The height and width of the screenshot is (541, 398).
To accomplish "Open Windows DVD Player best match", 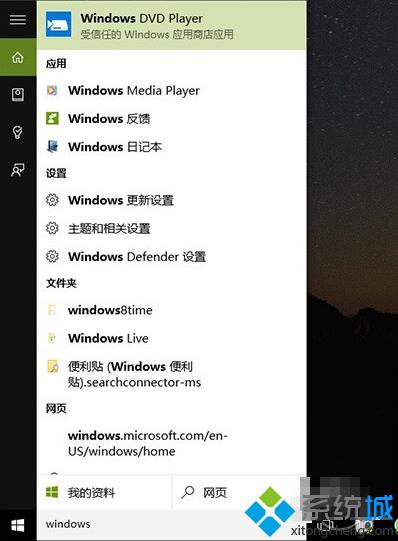I will click(171, 26).
